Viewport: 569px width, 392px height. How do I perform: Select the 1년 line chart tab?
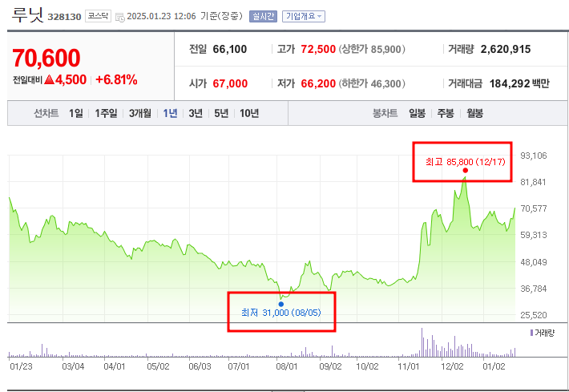point(170,113)
